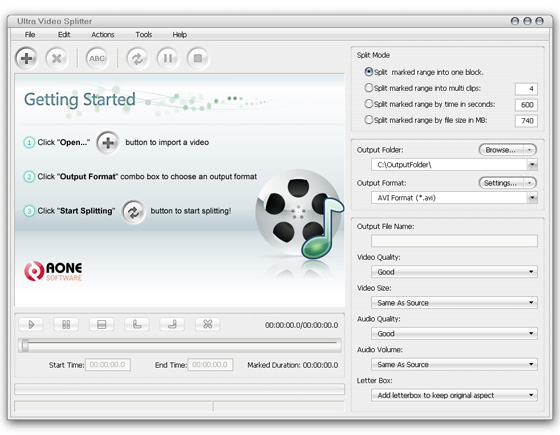Click the Settings... button

point(508,183)
